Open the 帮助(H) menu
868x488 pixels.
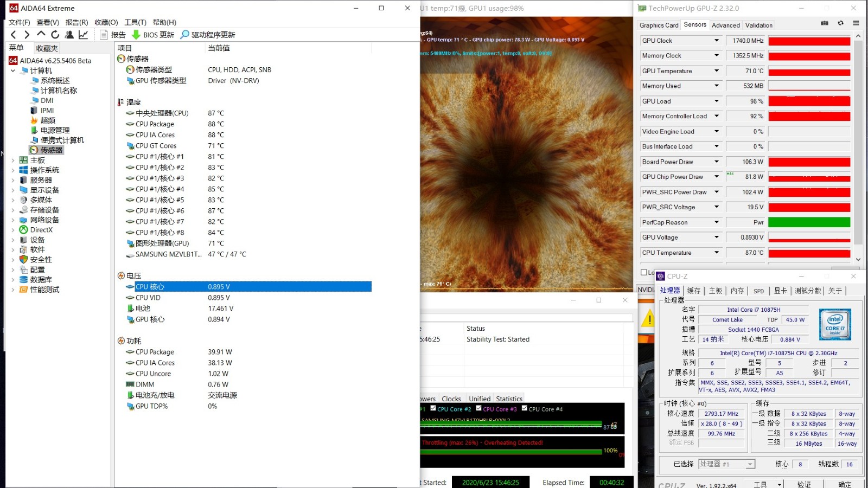(164, 22)
